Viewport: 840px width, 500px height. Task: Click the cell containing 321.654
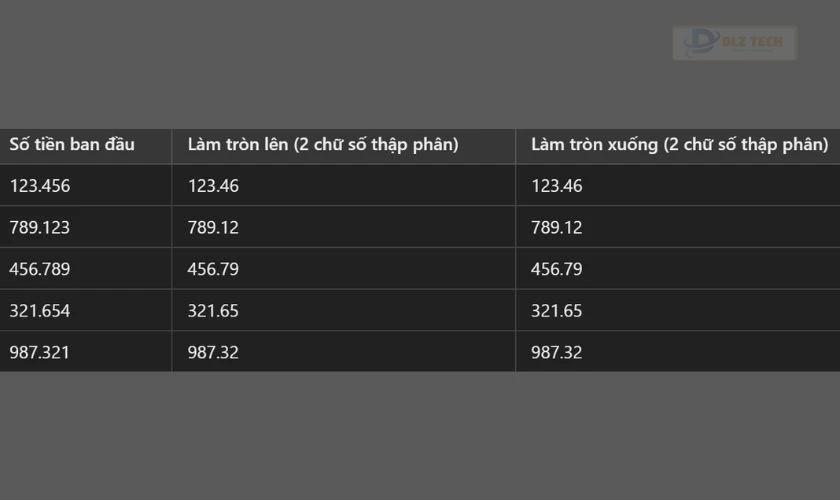pos(86,310)
